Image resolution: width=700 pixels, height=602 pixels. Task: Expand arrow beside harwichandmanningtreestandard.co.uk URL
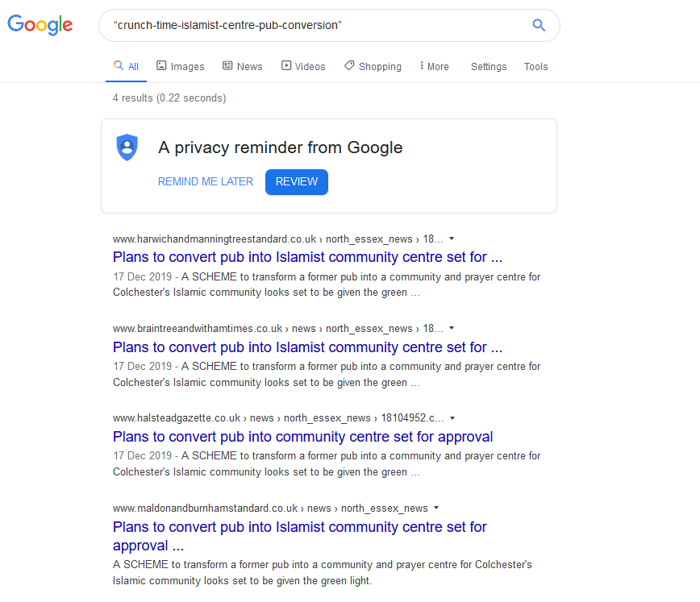452,239
